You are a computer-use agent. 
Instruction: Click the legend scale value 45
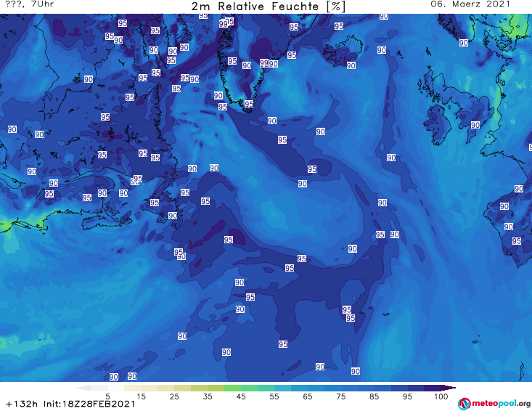(240, 396)
